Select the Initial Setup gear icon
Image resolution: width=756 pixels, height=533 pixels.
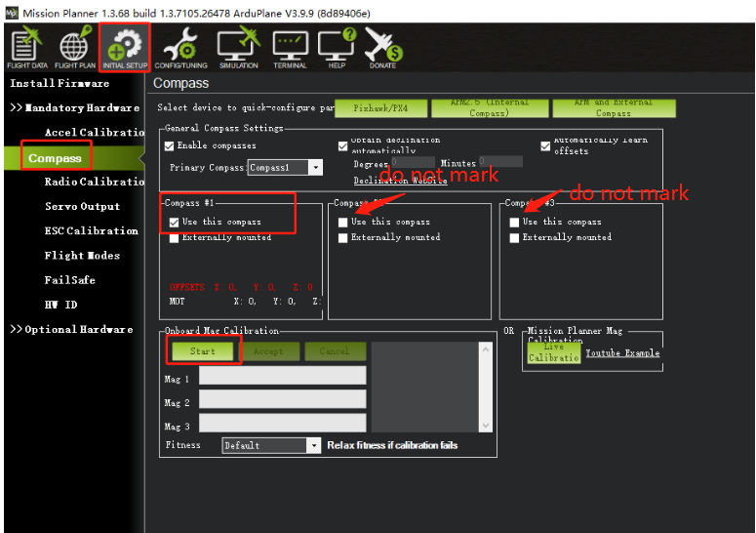coord(125,48)
